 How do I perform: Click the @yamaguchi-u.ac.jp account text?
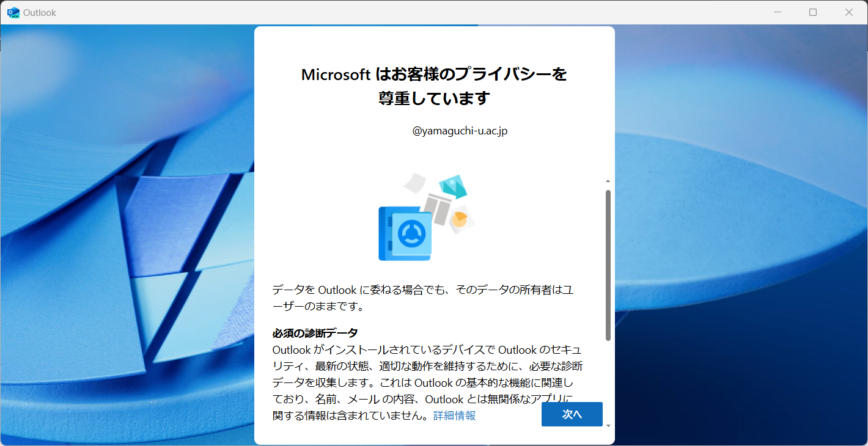(x=460, y=131)
